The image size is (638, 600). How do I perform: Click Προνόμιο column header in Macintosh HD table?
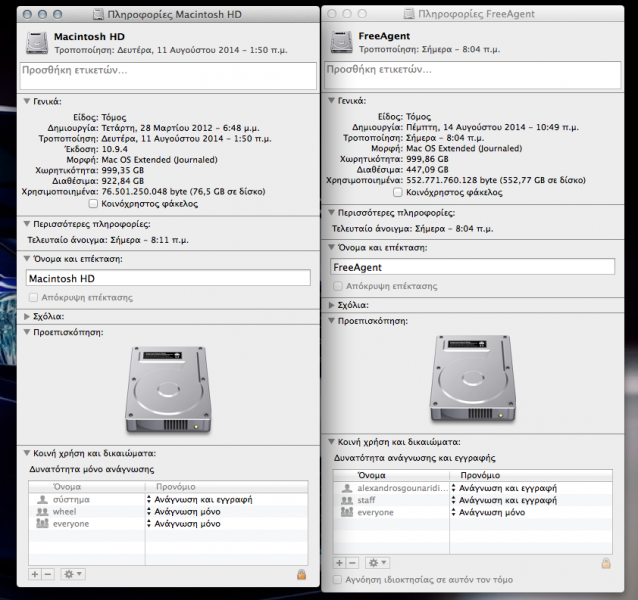pyautogui.click(x=227, y=487)
